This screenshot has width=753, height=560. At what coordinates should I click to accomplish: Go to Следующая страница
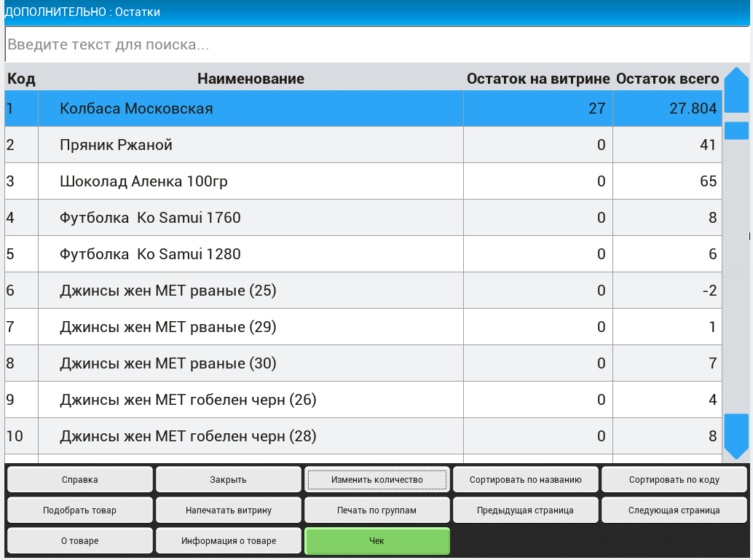coord(674,510)
